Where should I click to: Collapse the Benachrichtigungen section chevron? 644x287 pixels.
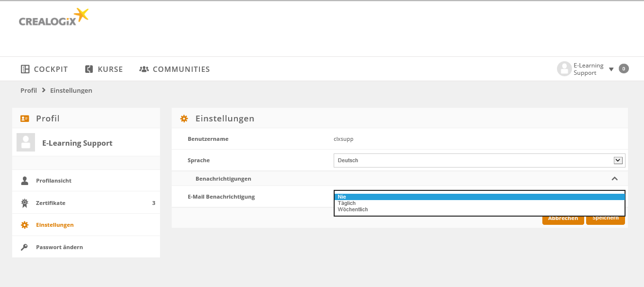click(614, 179)
